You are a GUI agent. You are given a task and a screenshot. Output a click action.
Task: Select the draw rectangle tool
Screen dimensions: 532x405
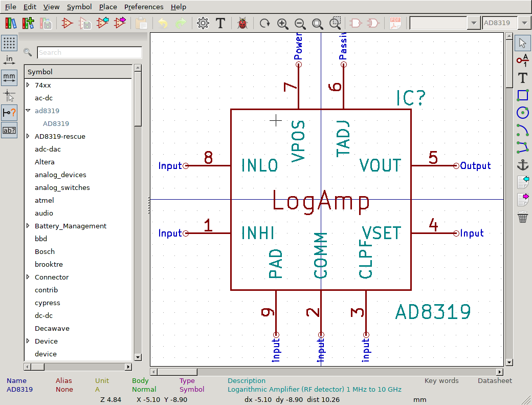pos(522,95)
